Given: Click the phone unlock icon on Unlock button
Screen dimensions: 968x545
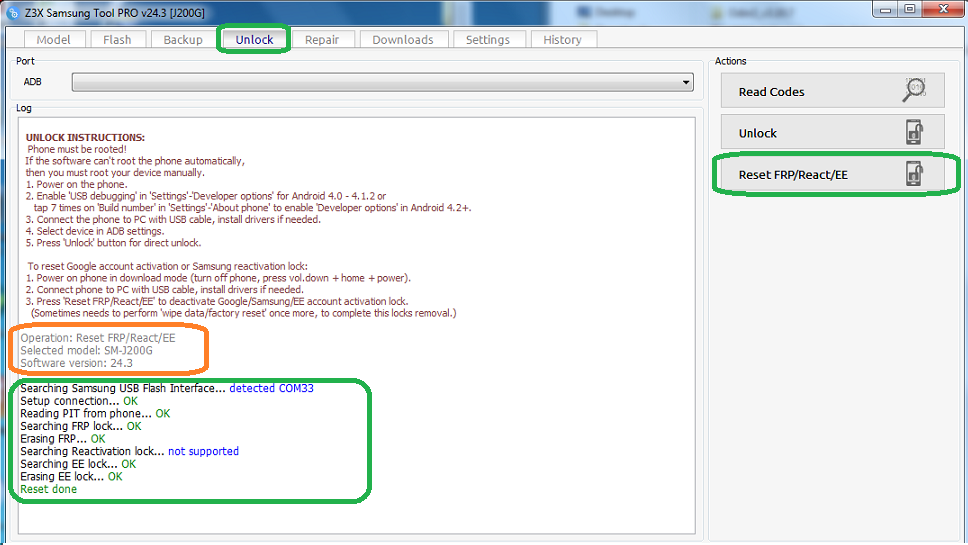Looking at the screenshot, I should tap(914, 132).
